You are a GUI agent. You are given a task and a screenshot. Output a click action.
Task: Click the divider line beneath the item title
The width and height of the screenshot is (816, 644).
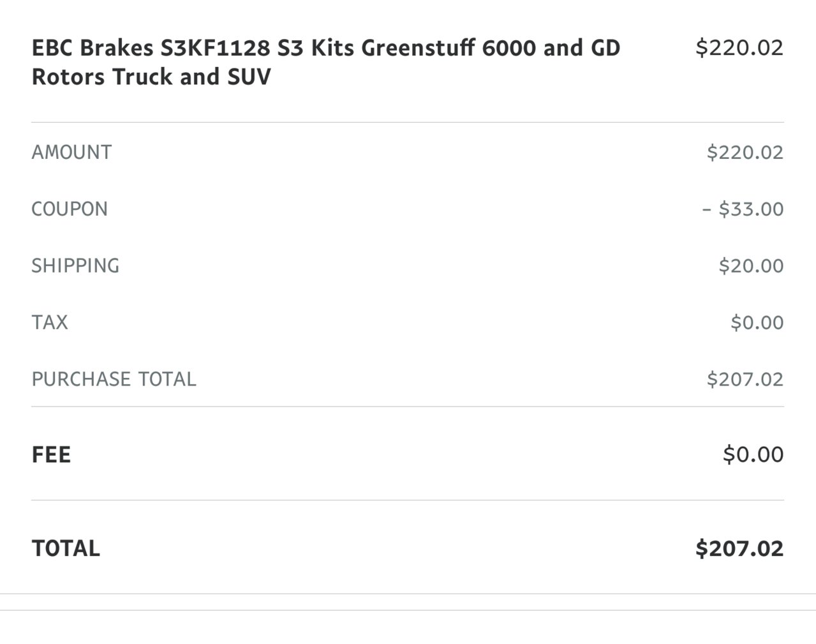(x=408, y=122)
